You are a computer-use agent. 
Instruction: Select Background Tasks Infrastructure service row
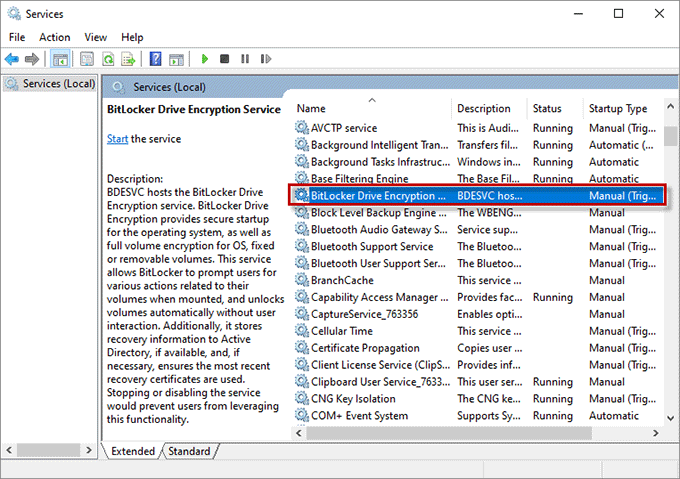(x=477, y=162)
